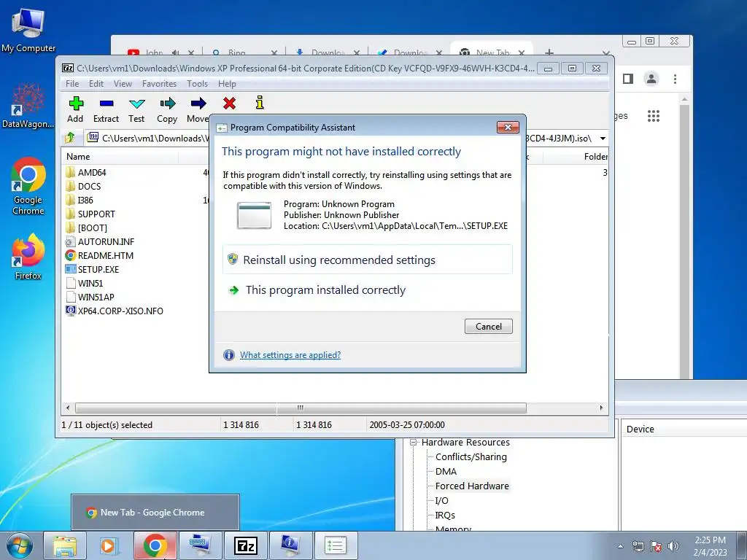Select the I386 folder
747x560 pixels.
click(x=85, y=200)
